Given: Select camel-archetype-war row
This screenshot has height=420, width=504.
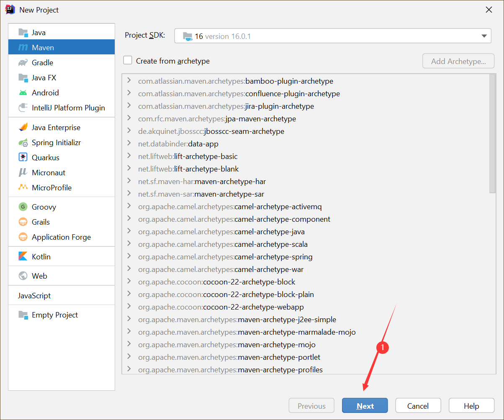Looking at the screenshot, I should coord(306,269).
